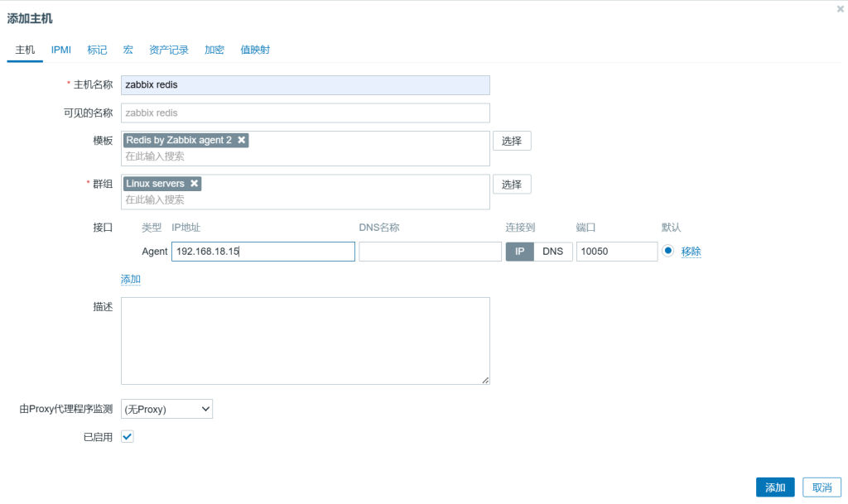848x504 pixels.
Task: Switch to the 加密 tab
Action: [x=214, y=50]
